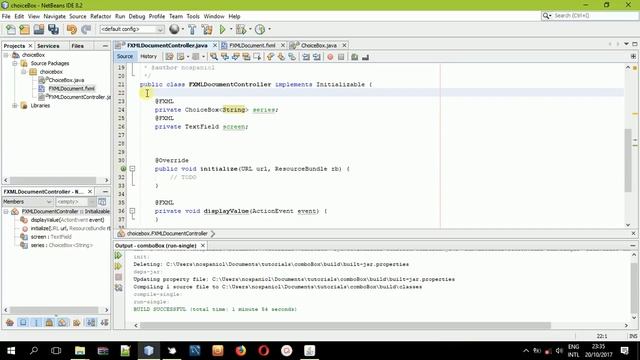Create a New File from toolbar
This screenshot has height=360, width=640.
pos(11,29)
